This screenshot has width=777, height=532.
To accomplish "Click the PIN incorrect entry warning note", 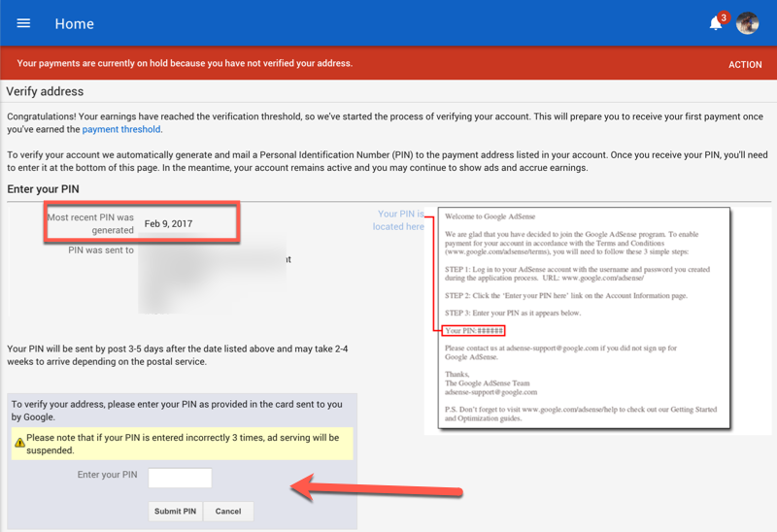I will click(183, 444).
